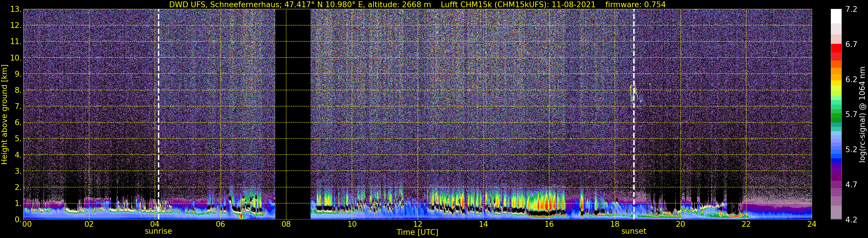Click the x-axis tick label '18'
The height and width of the screenshot is (238, 868).
(x=614, y=224)
